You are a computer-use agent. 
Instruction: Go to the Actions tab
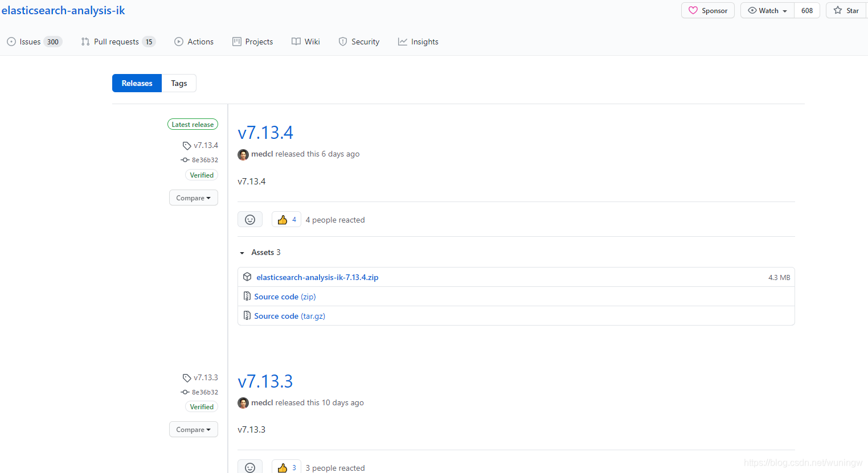pos(194,42)
